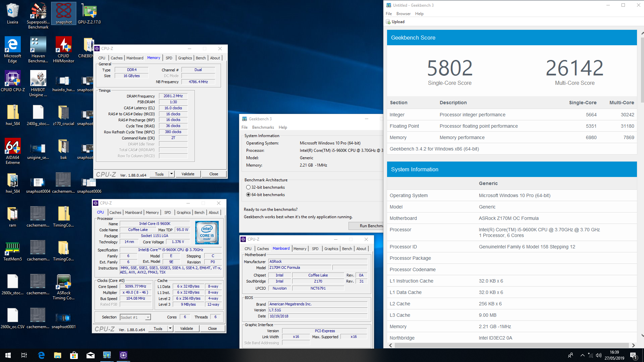644x362 pixels.
Task: Click Close button in memory CPU-Z window
Action: 214,174
